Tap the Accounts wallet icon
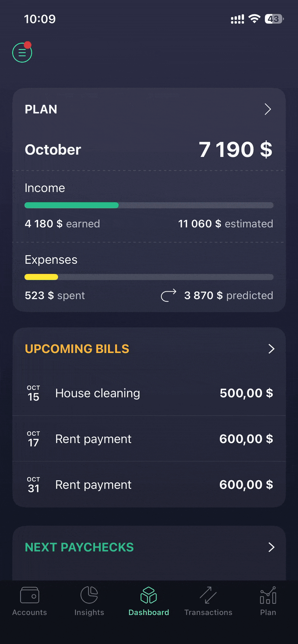Screen dimensions: 298x644 [29, 595]
